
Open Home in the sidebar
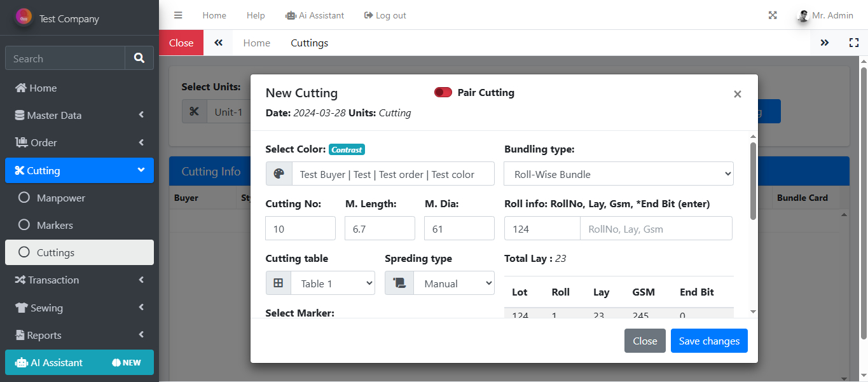79,88
